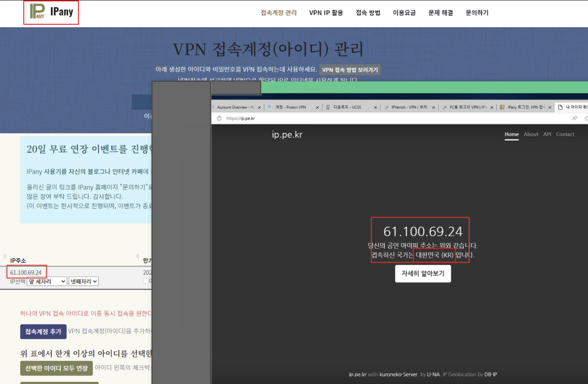Click the 선택한 아이디 모두 연장 button

click(56, 368)
